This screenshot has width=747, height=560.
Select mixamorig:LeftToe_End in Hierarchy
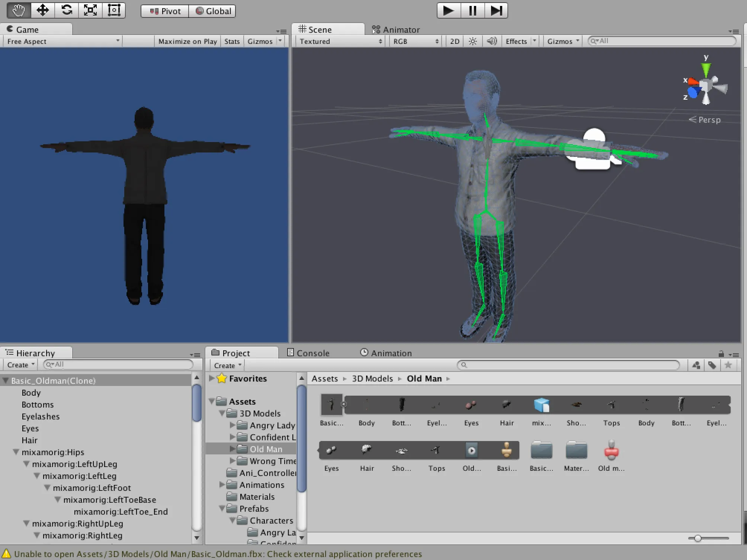[121, 512]
